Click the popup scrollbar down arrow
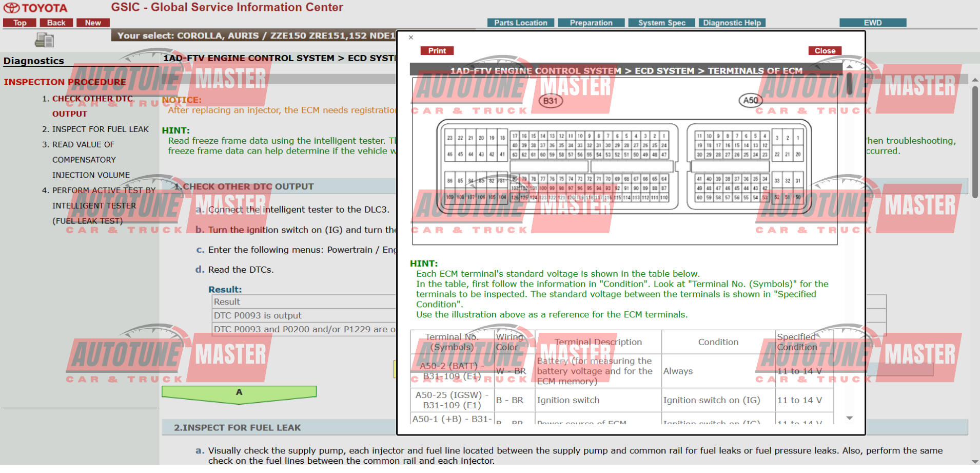 pos(850,418)
